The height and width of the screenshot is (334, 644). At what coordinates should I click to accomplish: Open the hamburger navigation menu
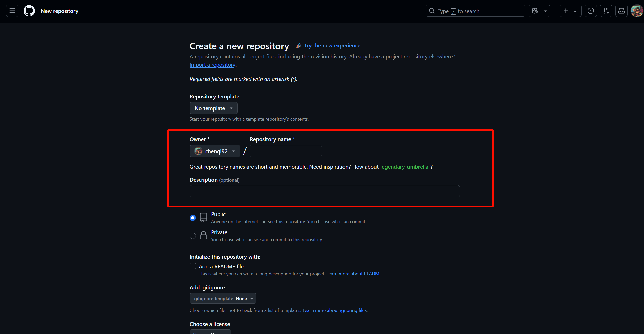(x=12, y=11)
